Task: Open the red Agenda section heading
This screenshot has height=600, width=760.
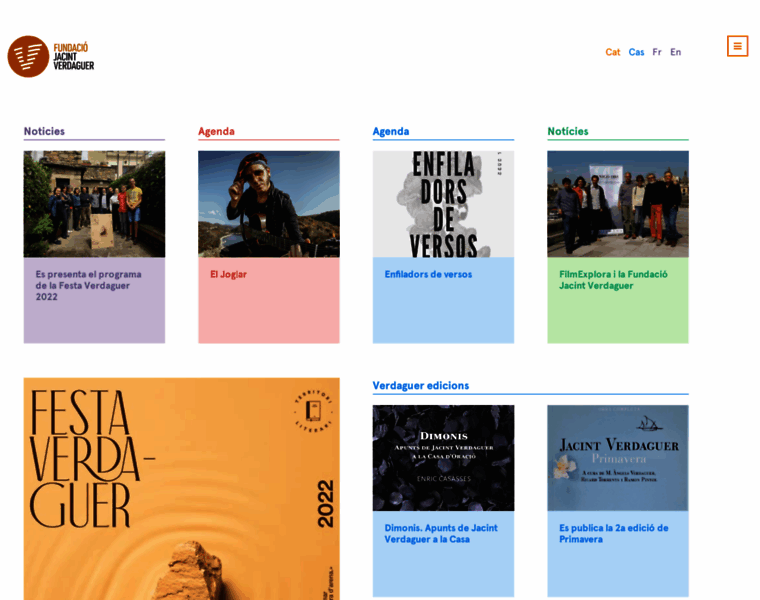Action: tap(216, 131)
